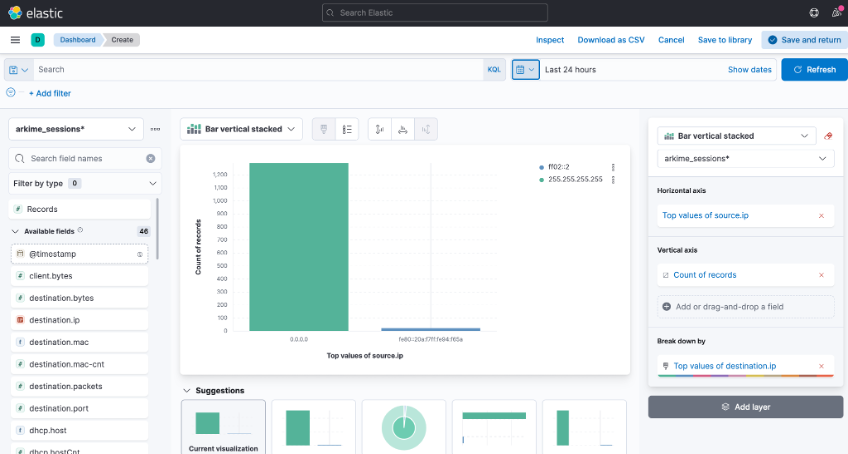Open left axis settings icon
This screenshot has height=454, width=848.
379,129
